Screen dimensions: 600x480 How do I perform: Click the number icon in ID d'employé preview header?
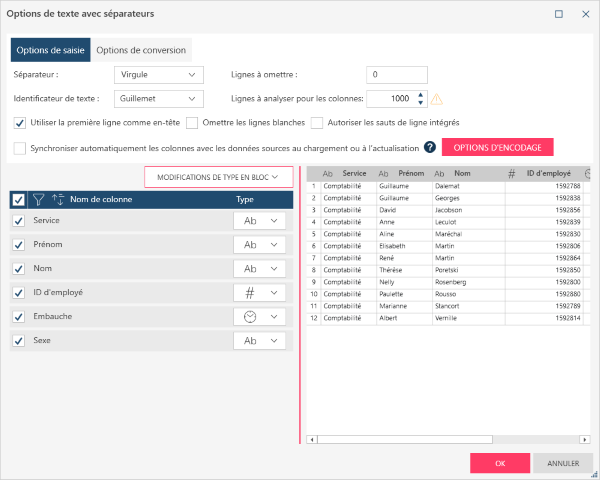coord(511,174)
